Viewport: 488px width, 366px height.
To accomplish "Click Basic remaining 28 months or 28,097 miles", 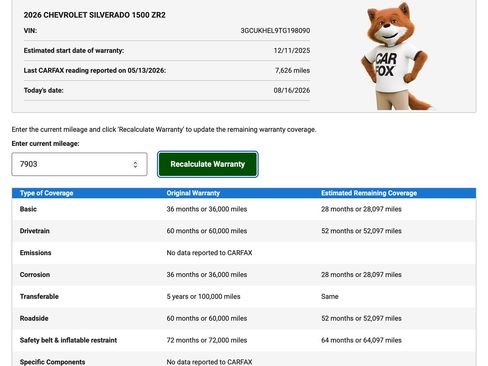I will point(361,209).
